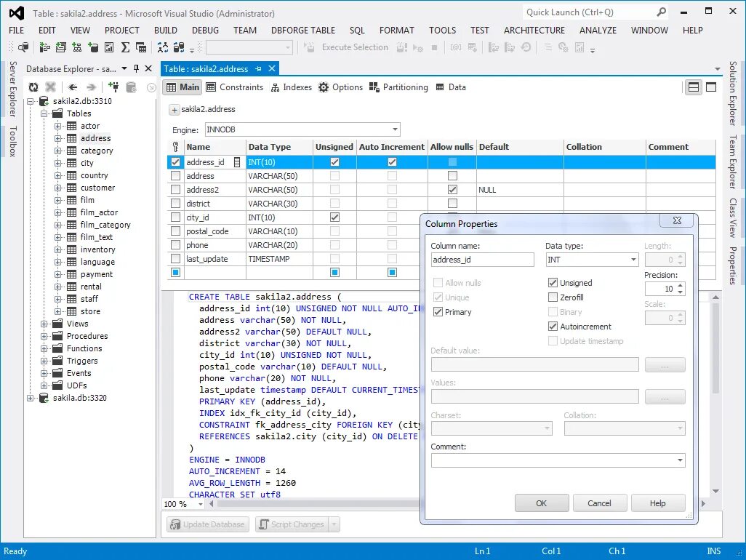This screenshot has height=560, width=746.
Task: Click the report icon in main toolbar
Action: (109, 47)
